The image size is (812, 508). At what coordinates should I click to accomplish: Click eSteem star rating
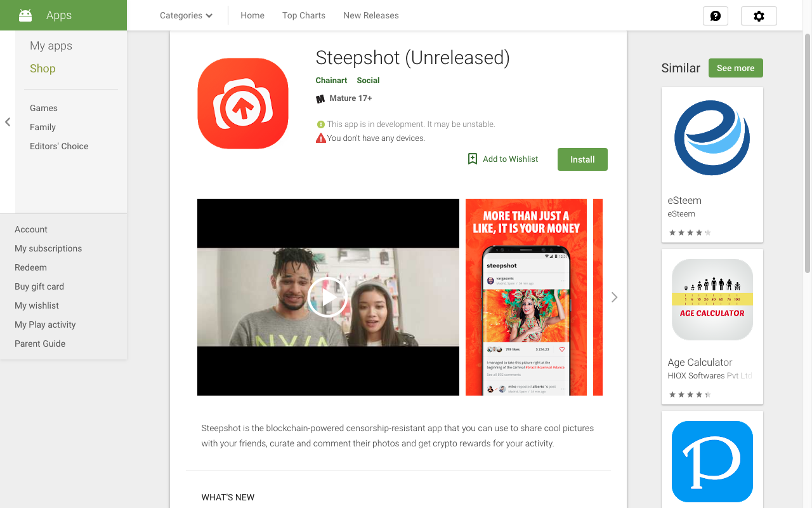coord(690,232)
